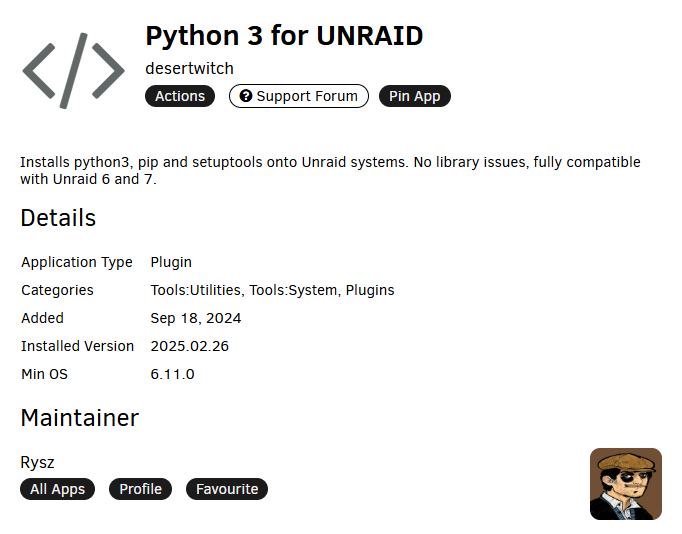Mark maintainer as Favourite
Image resolution: width=682 pixels, height=534 pixels.
click(227, 489)
